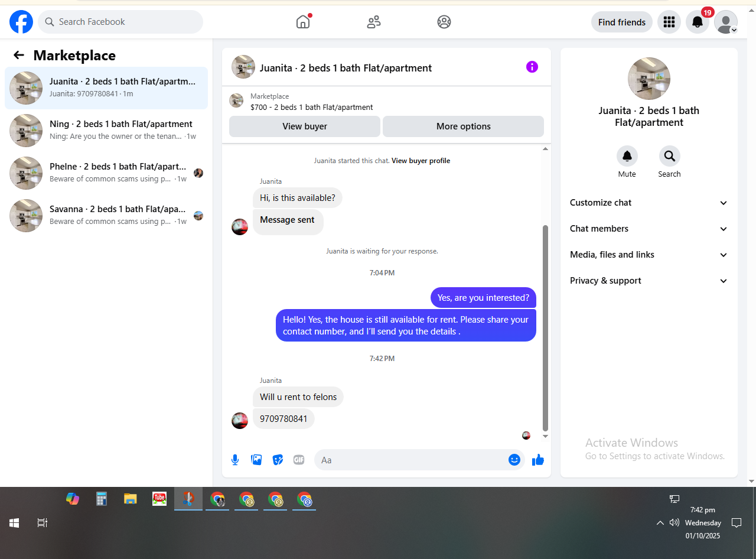Viewport: 756px width, 559px height.
Task: Click the 'Message sent' bubble
Action: [288, 222]
